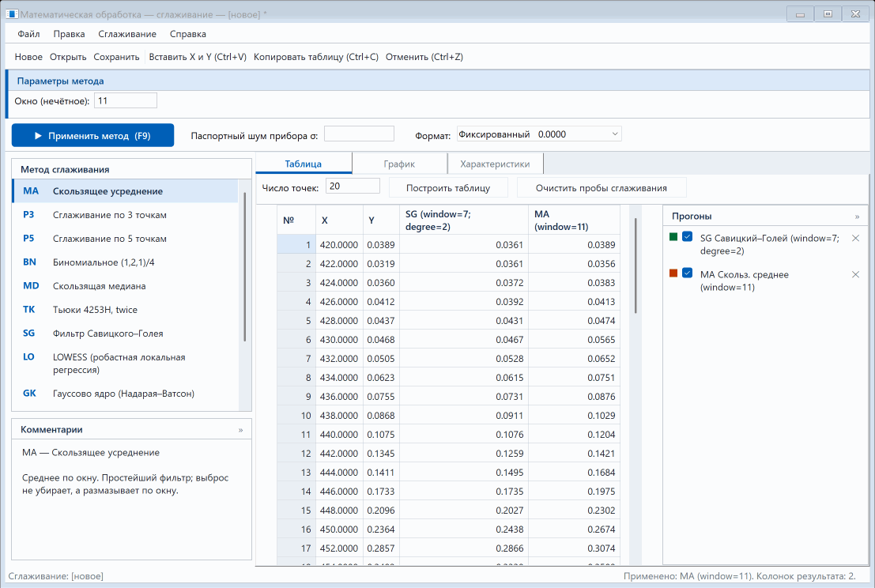Select the BN binomial smoothing method

[125, 262]
